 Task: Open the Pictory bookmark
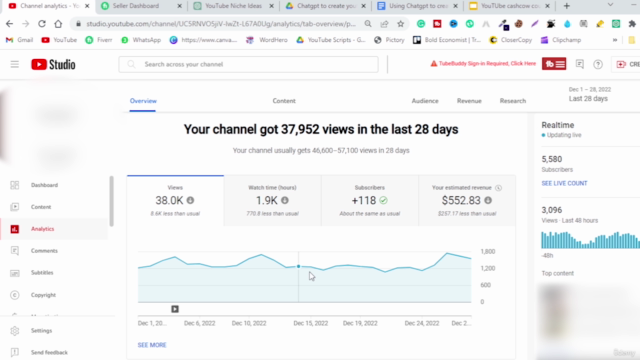[389, 40]
